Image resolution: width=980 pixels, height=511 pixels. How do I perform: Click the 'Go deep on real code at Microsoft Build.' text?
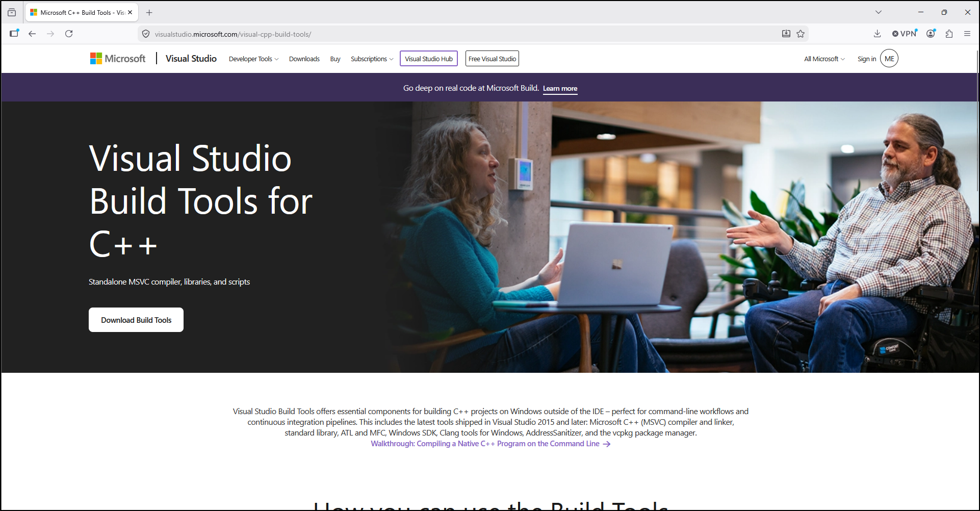tap(471, 88)
